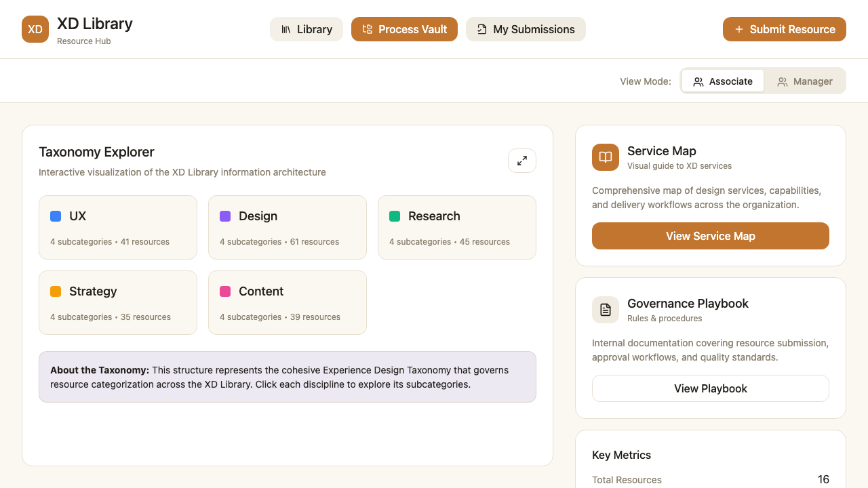The image size is (868, 488).
Task: Switch view mode to Associate
Action: (x=723, y=81)
